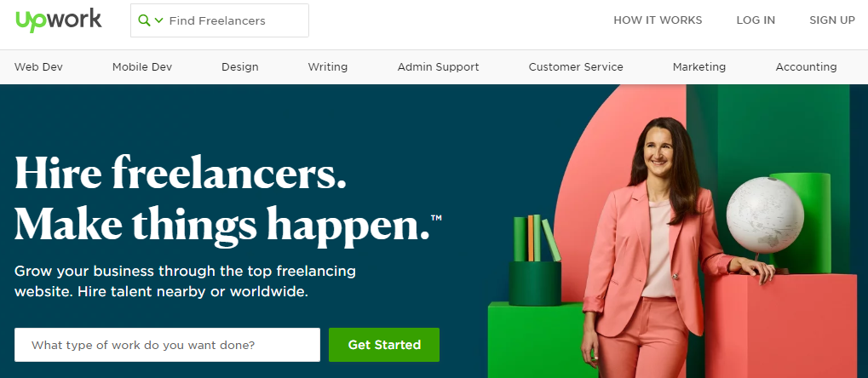Go to the Sign Up page
Screen dimensions: 868x378
click(x=832, y=20)
